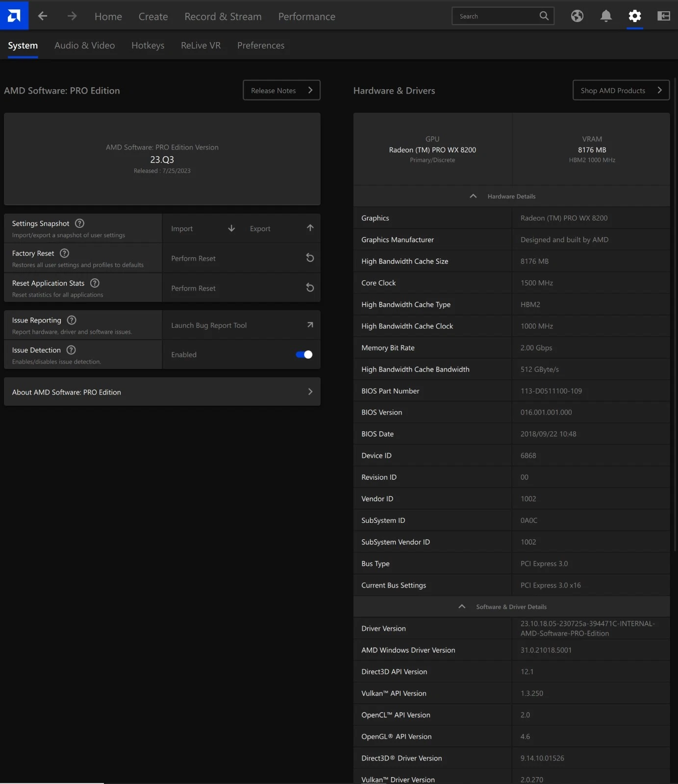Click the BIOS Date 2018/09/22 value
This screenshot has height=784, width=678.
pos(549,434)
